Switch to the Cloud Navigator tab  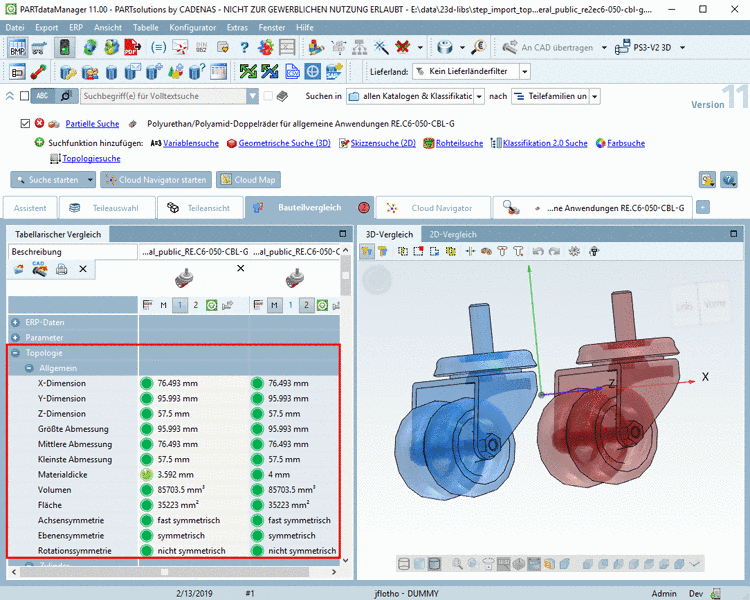[x=433, y=208]
